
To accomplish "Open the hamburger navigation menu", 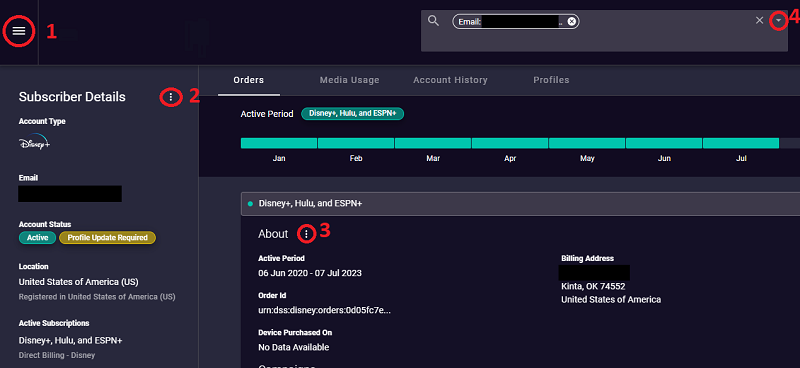I will (19, 31).
